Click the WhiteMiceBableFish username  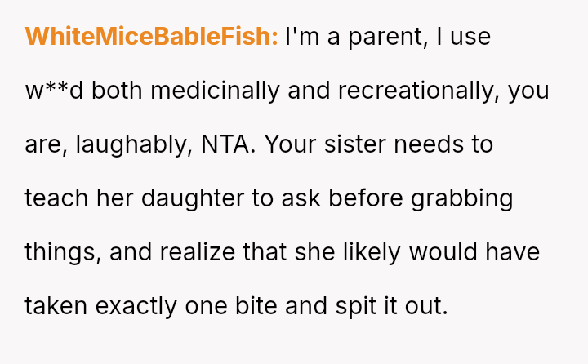point(152,38)
